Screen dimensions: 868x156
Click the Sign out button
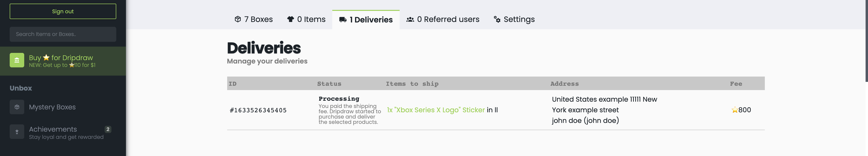click(x=63, y=11)
